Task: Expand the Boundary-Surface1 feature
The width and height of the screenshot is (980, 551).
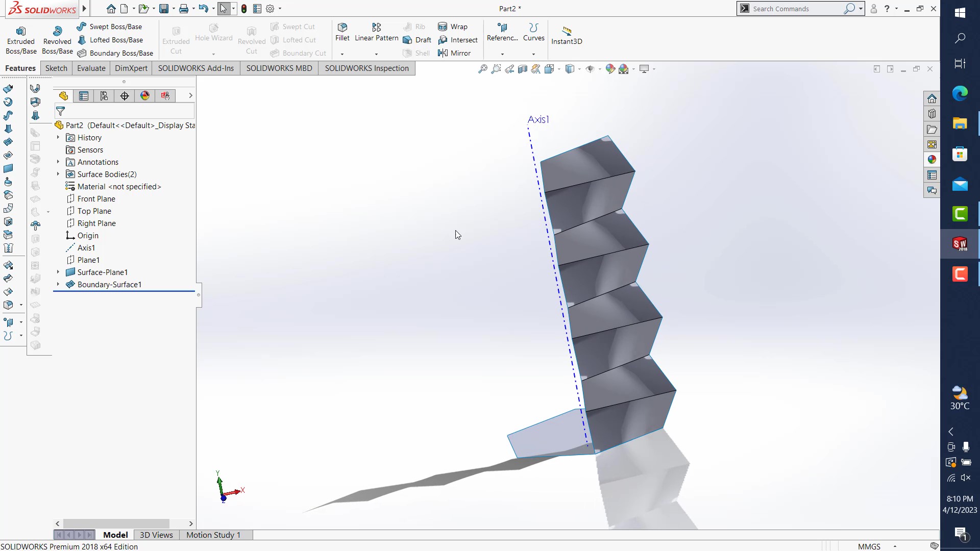Action: [58, 285]
